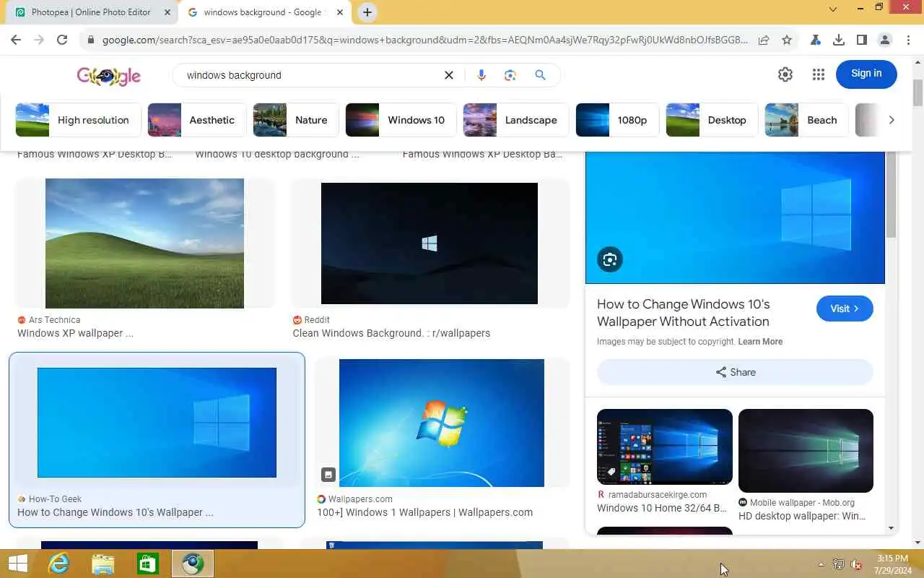Viewport: 924px width, 578px height.
Task: Click the address bar URL
Action: pyautogui.click(x=424, y=40)
